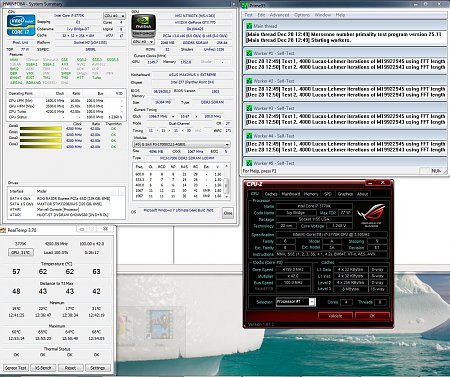This screenshot has width=450, height=377.
Task: Click the ROG logo in CPU-Z
Action: click(371, 216)
